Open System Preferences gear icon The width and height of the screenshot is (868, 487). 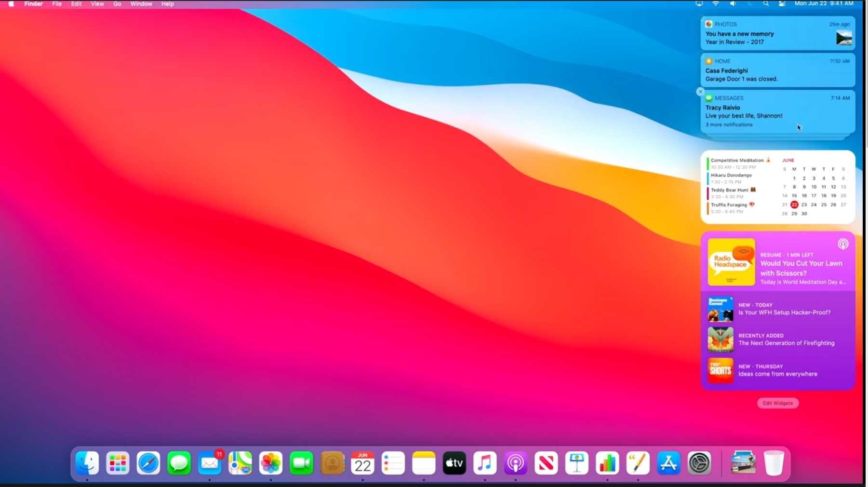(x=699, y=463)
